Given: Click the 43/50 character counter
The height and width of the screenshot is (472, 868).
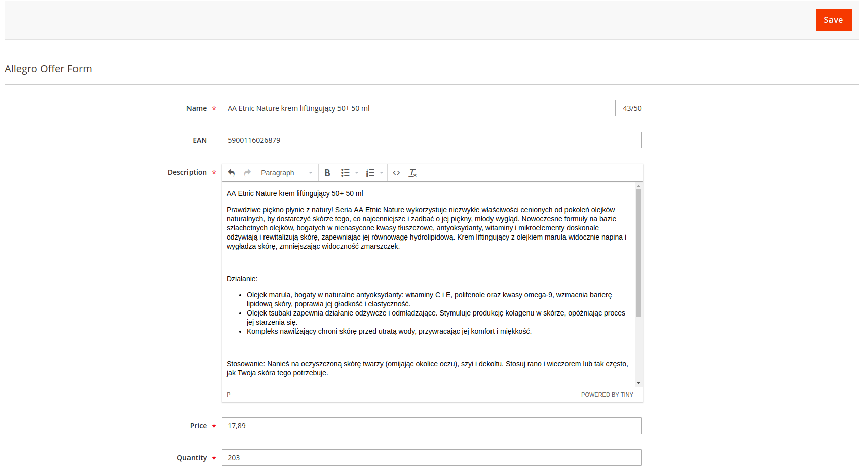Looking at the screenshot, I should [x=632, y=108].
